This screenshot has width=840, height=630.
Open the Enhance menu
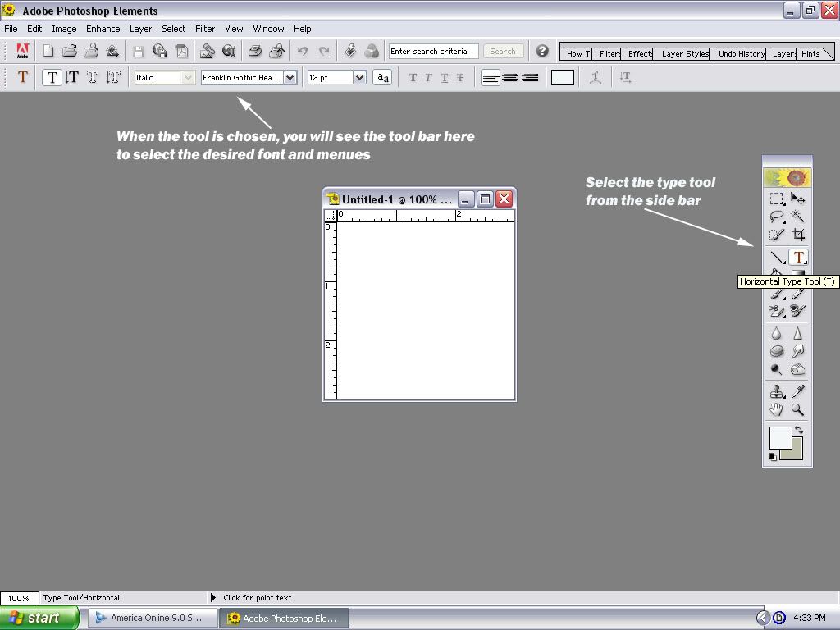(x=103, y=29)
